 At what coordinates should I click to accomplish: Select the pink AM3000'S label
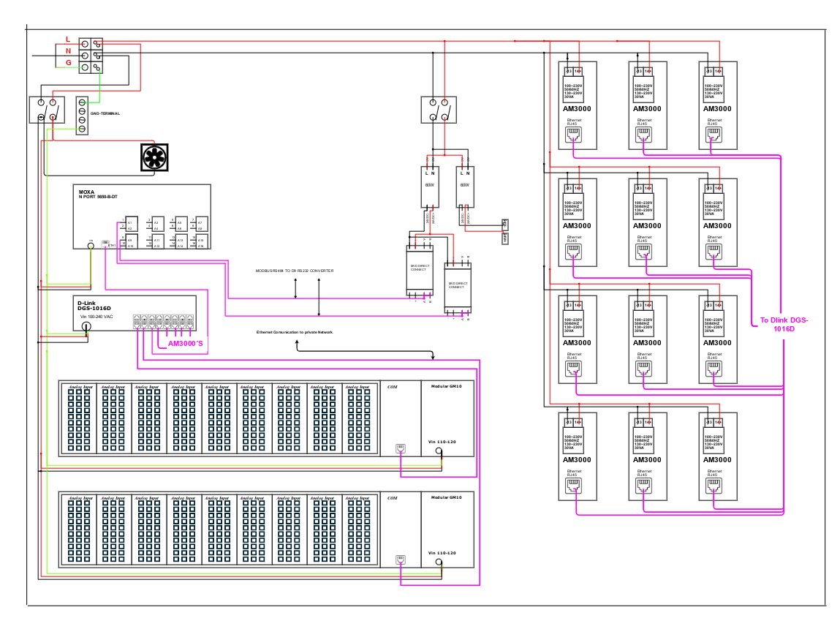[x=186, y=343]
